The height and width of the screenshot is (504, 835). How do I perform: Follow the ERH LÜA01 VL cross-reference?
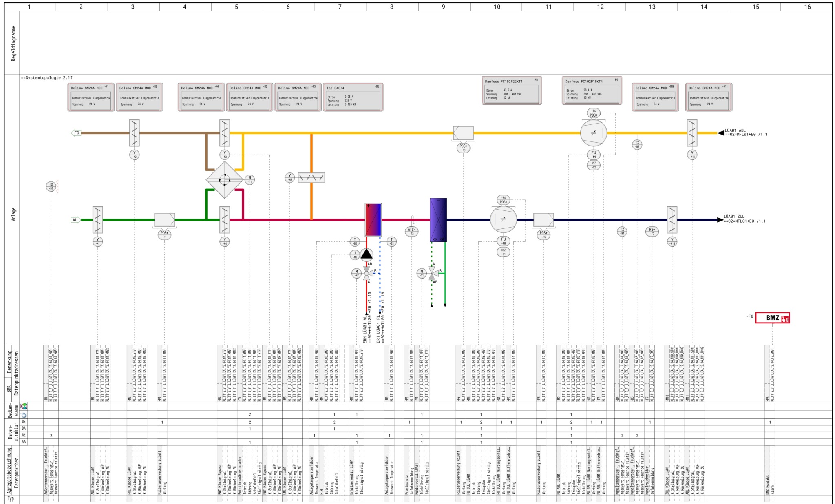click(x=367, y=318)
